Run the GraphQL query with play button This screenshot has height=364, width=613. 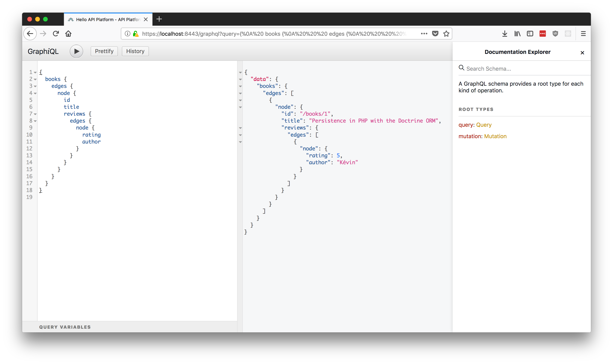tap(76, 51)
